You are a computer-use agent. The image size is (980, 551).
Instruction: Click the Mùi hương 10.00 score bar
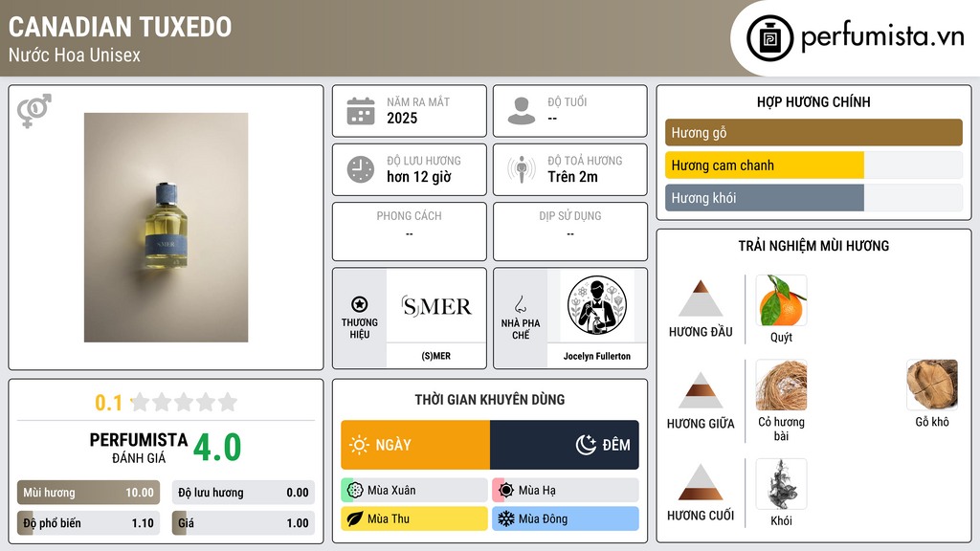[x=88, y=493]
